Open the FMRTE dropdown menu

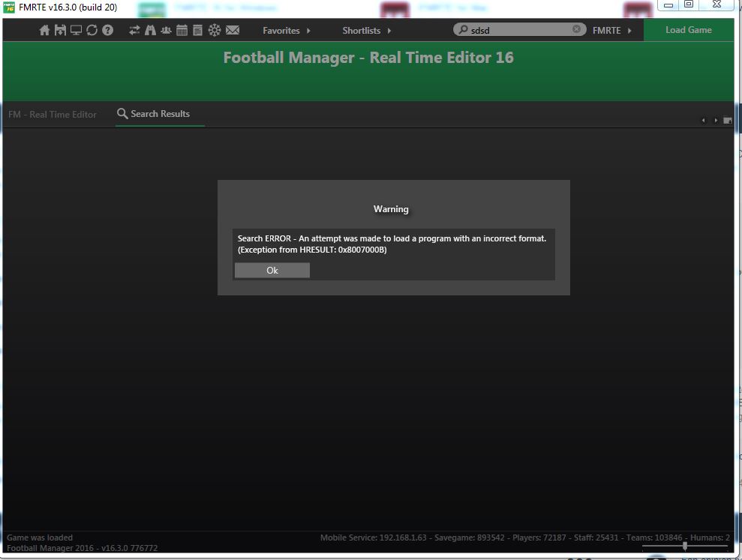[x=612, y=30]
